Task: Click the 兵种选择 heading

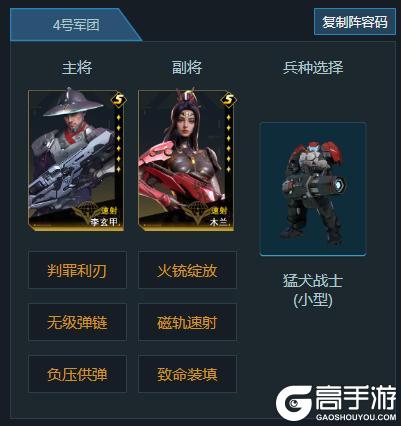Action: click(x=313, y=68)
